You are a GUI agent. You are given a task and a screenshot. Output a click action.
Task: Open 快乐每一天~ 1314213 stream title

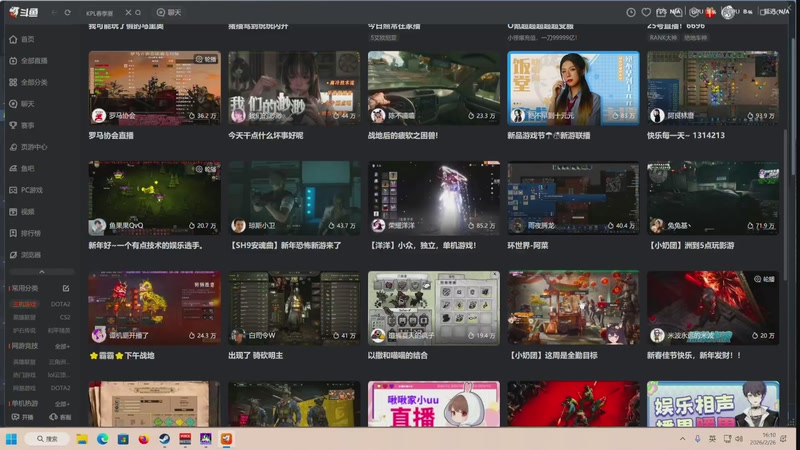[686, 136]
